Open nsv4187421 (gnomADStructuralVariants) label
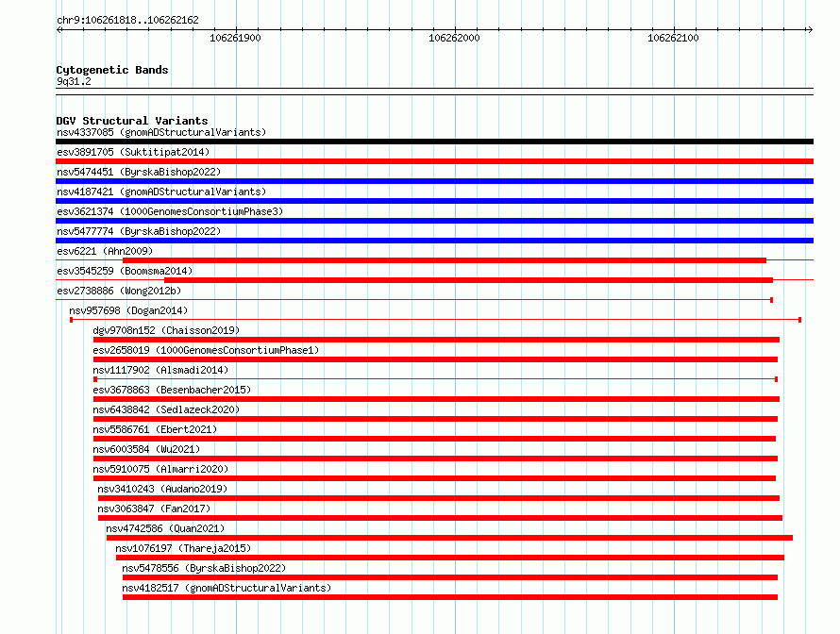 pos(161,192)
